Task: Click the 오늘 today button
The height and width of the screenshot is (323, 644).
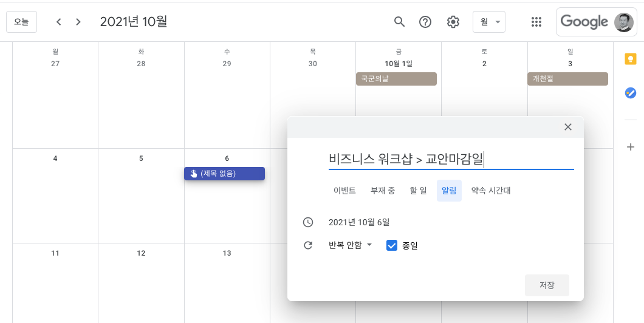Action: [21, 22]
